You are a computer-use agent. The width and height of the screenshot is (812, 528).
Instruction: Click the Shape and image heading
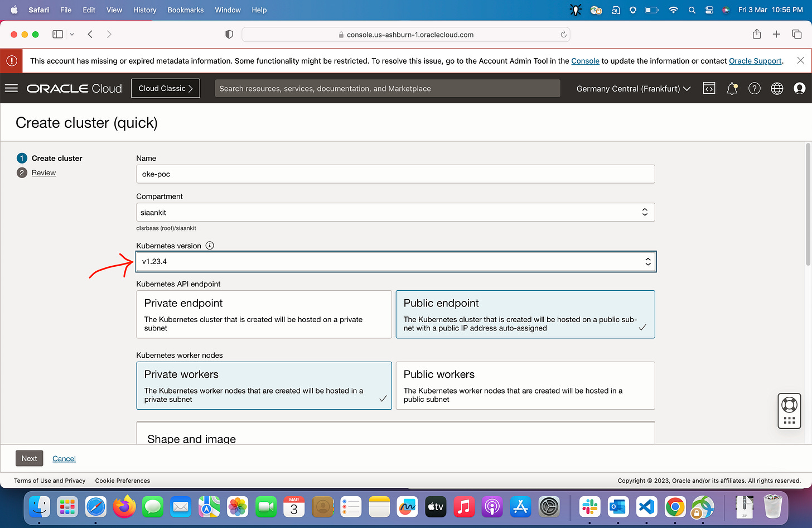[x=191, y=439]
